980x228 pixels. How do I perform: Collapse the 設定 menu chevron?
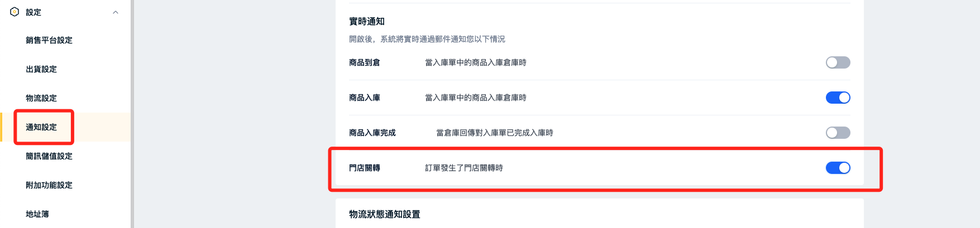[x=116, y=12]
